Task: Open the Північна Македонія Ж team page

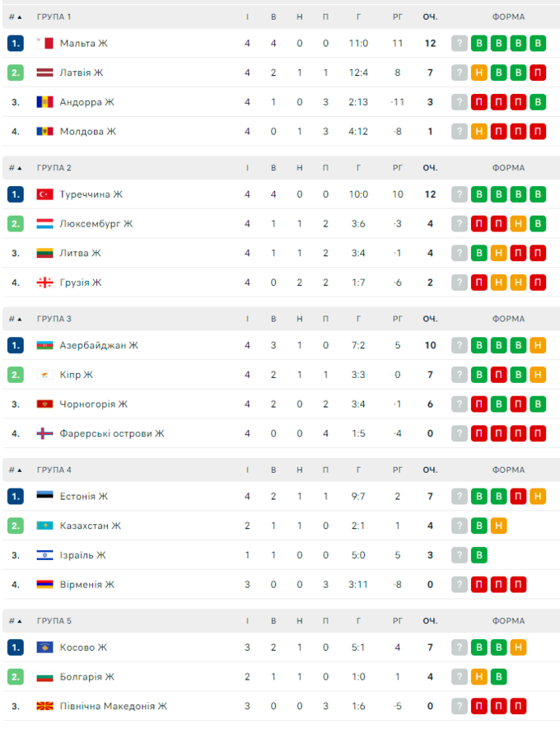Action: 113,706
